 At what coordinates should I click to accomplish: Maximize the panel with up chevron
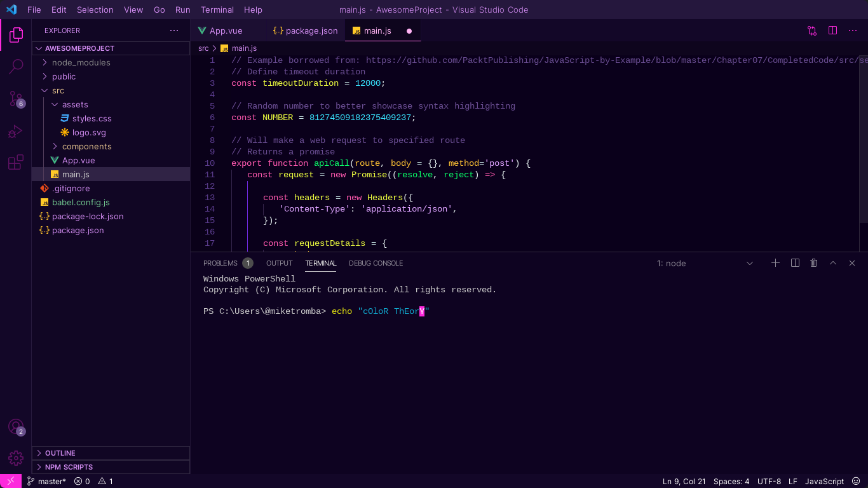(833, 263)
